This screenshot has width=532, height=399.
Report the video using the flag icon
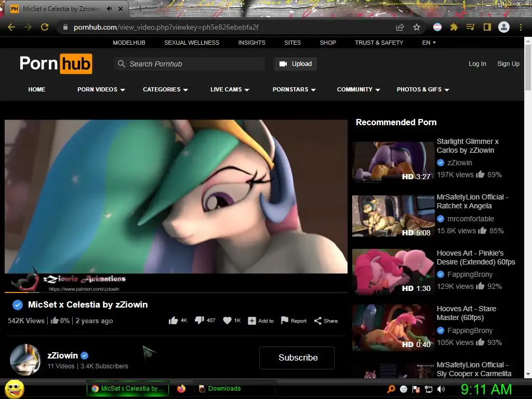285,321
